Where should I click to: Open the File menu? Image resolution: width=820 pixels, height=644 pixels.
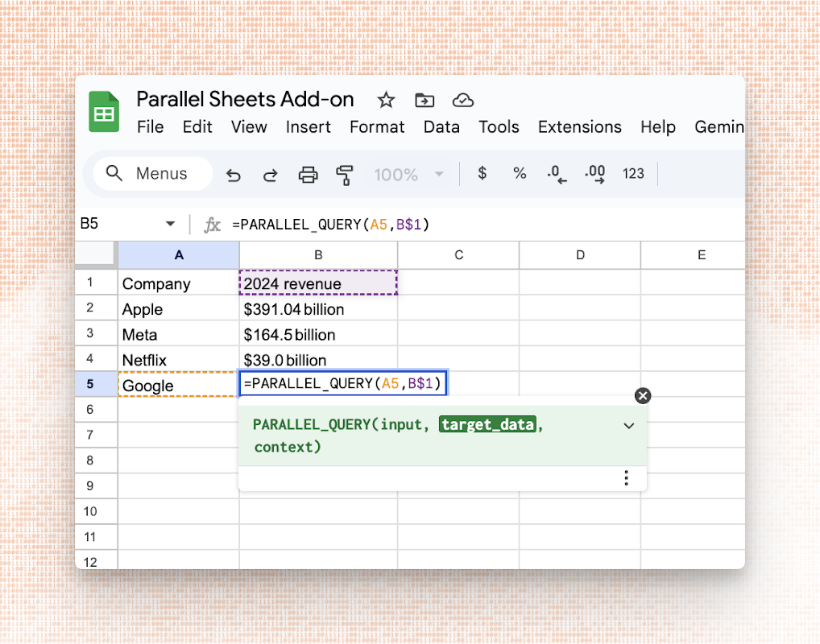pos(150,127)
